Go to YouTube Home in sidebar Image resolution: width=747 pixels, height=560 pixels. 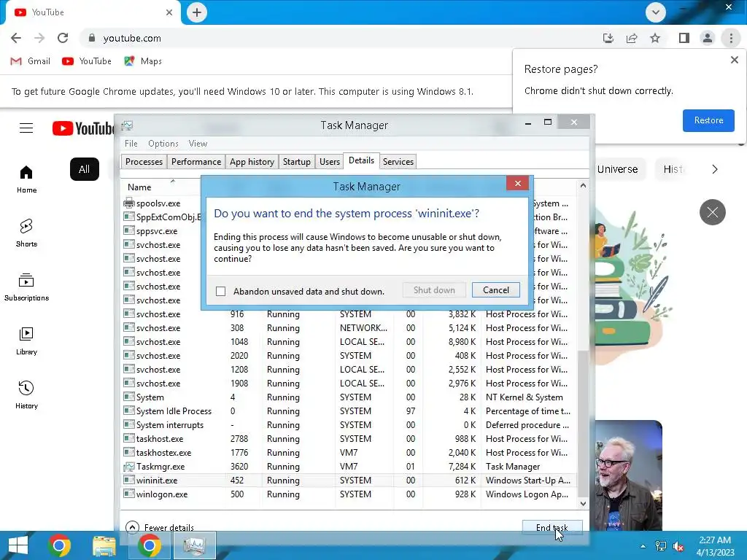pos(26,179)
